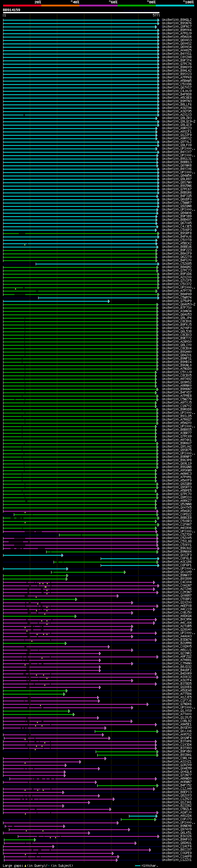Viewport: 197px width, 868px height.
Task: Click the UniRef100_Q9LJP4 label
Action: click(x=177, y=318)
